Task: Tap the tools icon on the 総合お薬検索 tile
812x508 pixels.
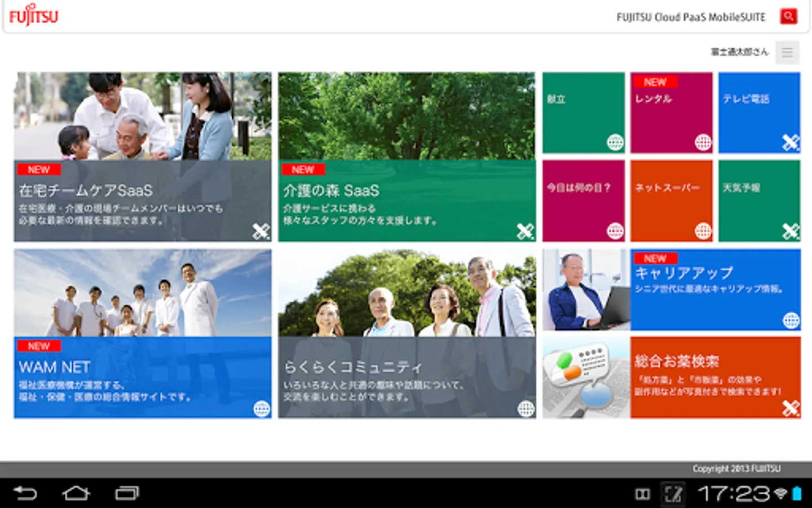Action: tap(791, 408)
